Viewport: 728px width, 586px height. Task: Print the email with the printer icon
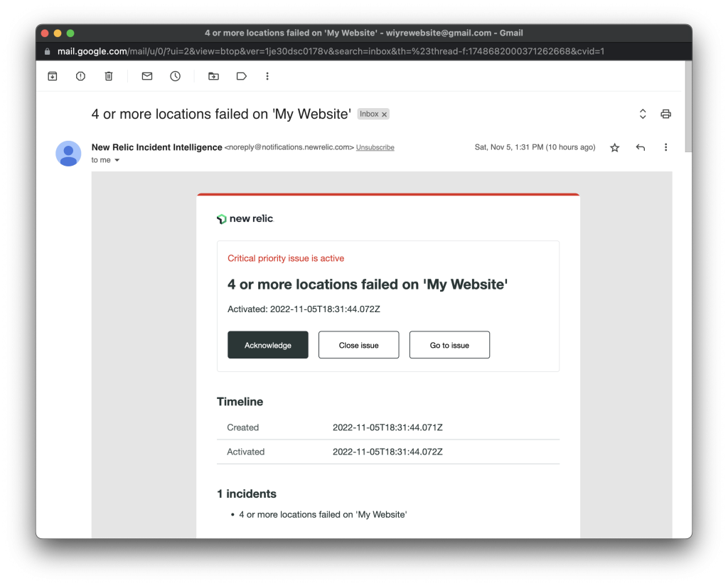665,114
